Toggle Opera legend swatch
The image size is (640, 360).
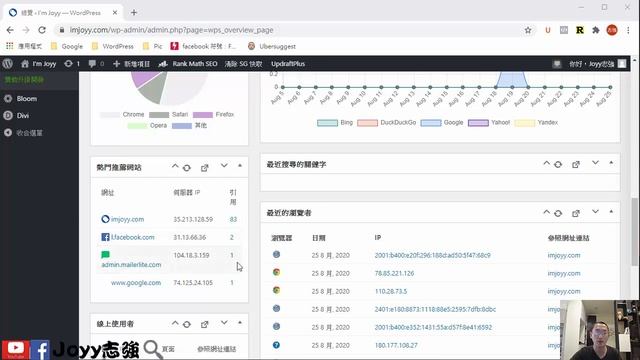(x=137, y=126)
